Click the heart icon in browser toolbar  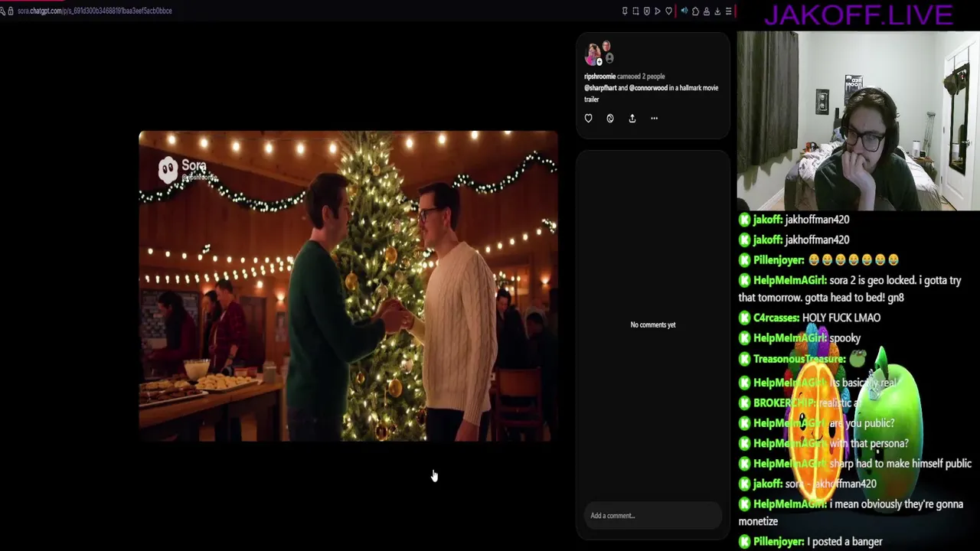pos(668,11)
